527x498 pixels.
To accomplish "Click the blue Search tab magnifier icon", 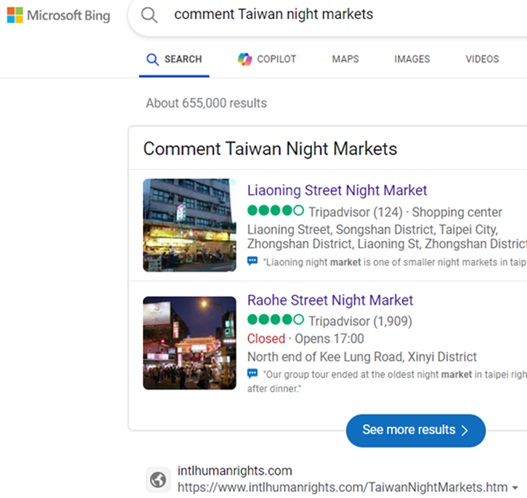I will [x=152, y=59].
